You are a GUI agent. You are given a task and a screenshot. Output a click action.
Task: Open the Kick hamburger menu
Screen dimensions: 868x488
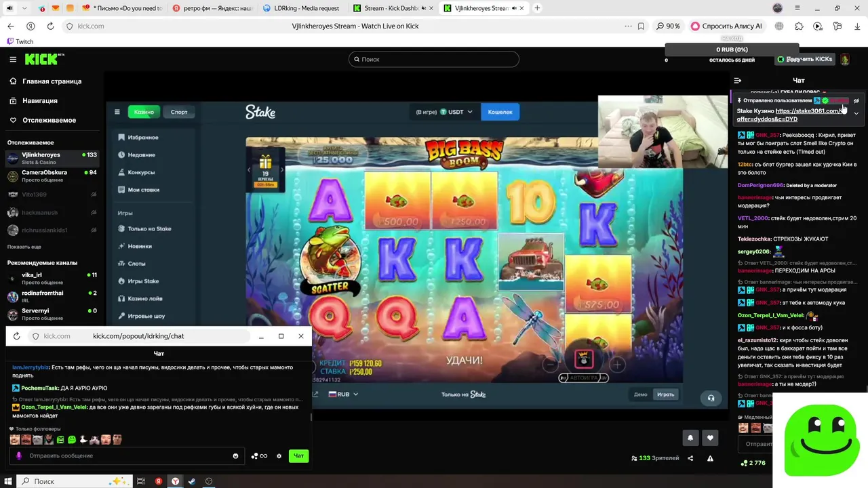coord(13,59)
